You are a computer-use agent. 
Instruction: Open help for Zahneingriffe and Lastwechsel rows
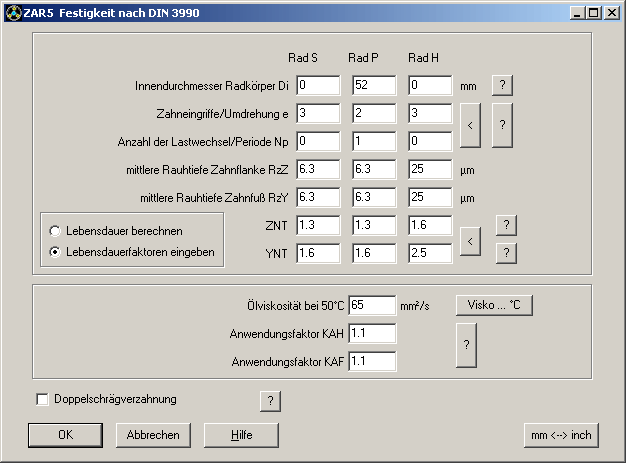tap(505, 126)
